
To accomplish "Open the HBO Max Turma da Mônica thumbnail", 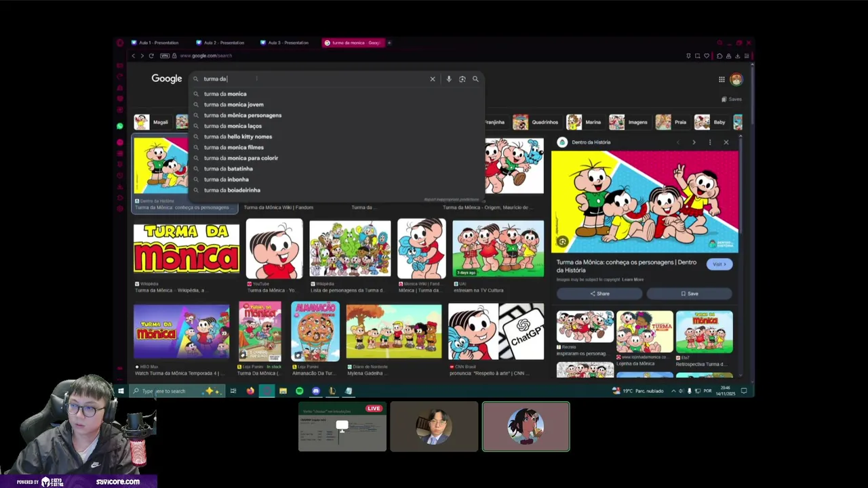I will [181, 331].
